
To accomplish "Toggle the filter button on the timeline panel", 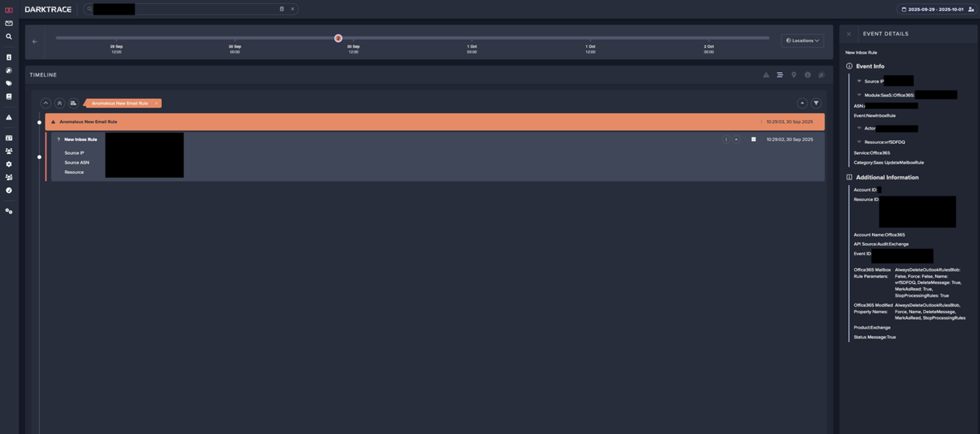I will 817,103.
